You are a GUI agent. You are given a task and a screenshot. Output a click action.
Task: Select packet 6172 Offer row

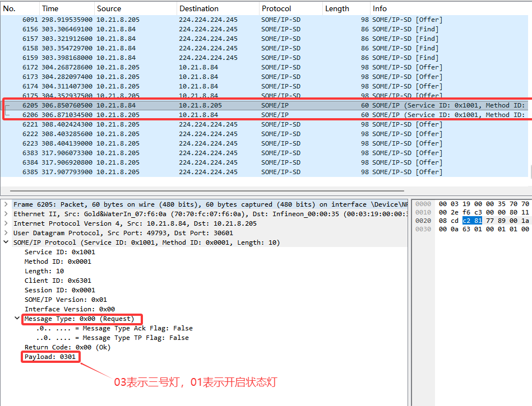[264, 67]
